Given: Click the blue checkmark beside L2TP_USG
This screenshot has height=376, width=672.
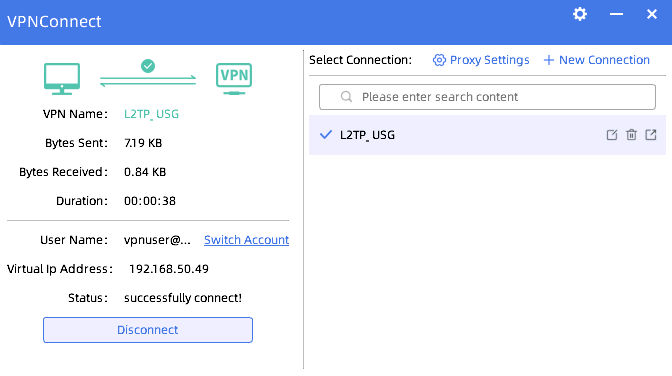Looking at the screenshot, I should (326, 135).
